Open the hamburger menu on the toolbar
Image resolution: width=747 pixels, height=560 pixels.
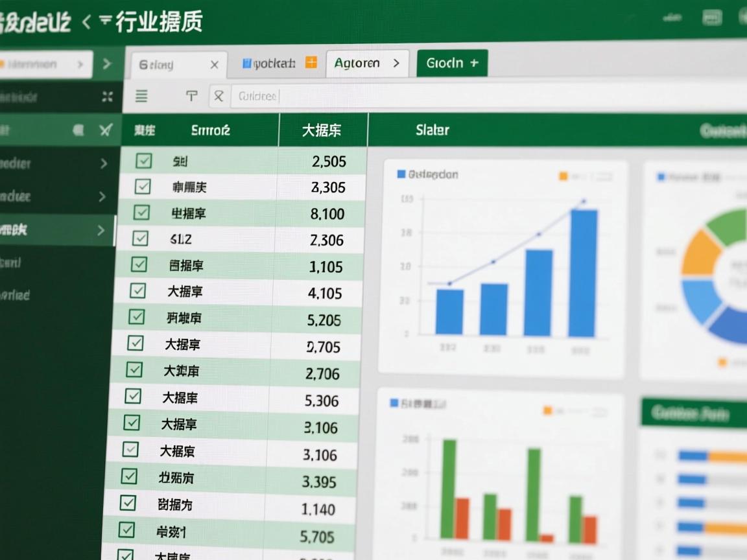pyautogui.click(x=140, y=95)
